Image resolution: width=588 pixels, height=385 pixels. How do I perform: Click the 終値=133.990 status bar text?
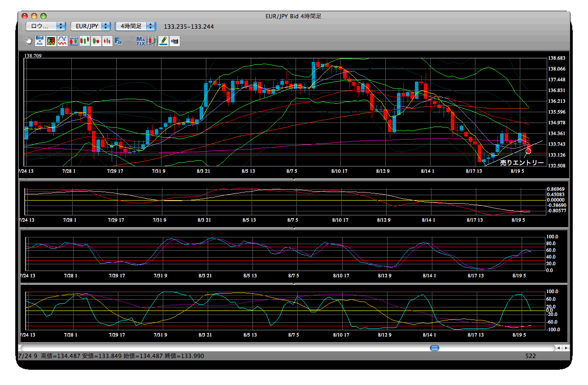point(184,356)
